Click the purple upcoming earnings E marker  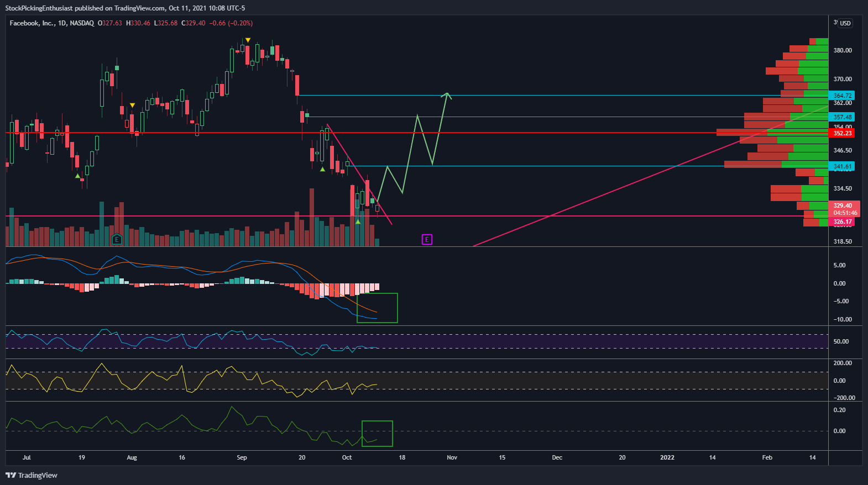tap(427, 239)
